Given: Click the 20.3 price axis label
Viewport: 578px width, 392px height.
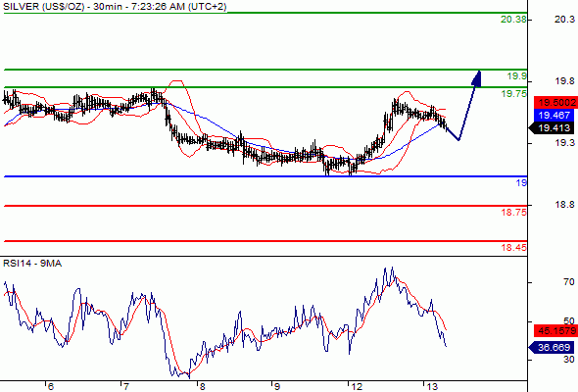Looking at the screenshot, I should pos(564,20).
